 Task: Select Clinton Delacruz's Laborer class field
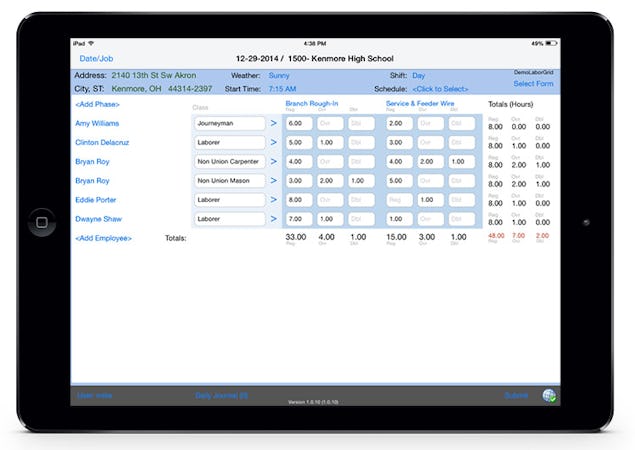click(230, 142)
